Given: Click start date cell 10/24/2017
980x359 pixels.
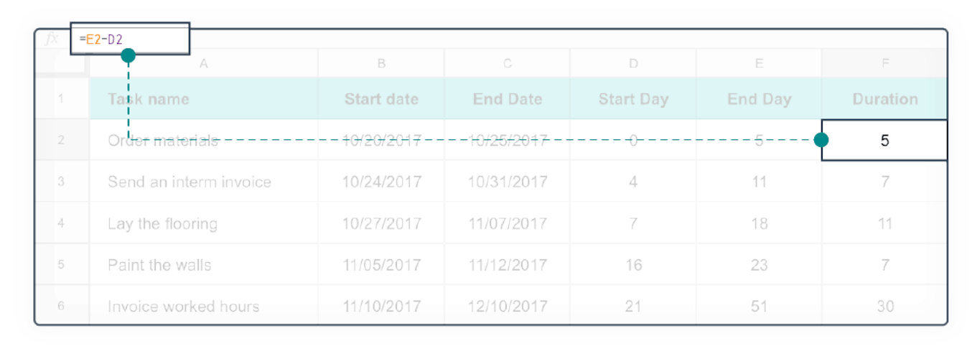Looking at the screenshot, I should pos(381,182).
